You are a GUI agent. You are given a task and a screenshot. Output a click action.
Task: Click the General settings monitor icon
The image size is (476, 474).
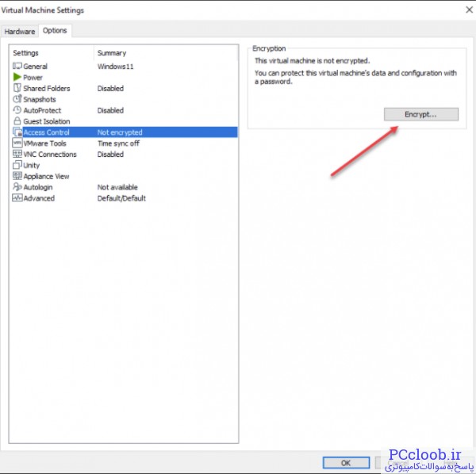click(17, 66)
